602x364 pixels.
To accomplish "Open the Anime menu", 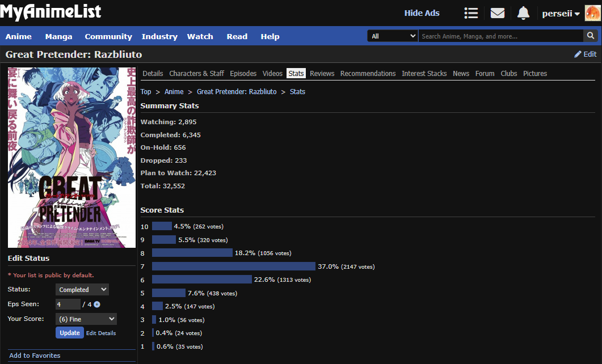I will (x=18, y=36).
